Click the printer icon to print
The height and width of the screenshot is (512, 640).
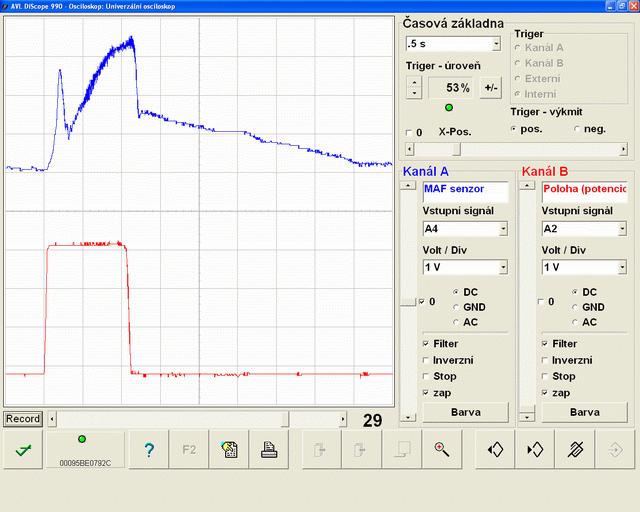(x=269, y=450)
